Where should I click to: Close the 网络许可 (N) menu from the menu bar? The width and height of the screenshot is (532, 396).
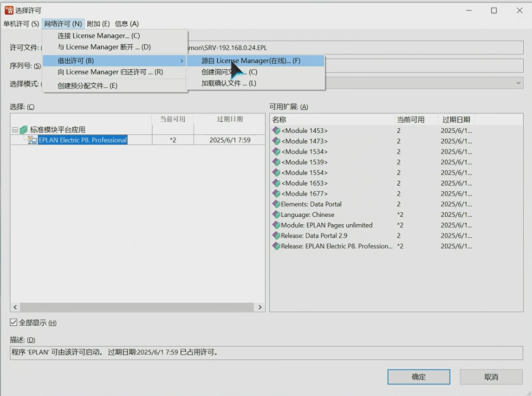tap(63, 24)
